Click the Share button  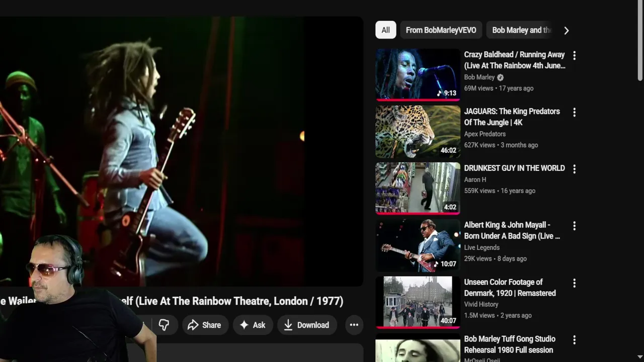point(205,325)
